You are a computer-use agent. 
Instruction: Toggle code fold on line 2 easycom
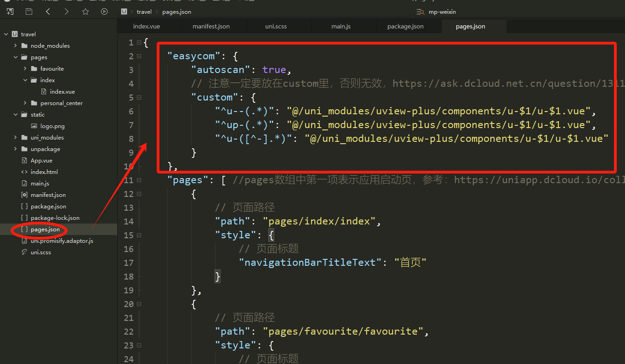point(139,56)
